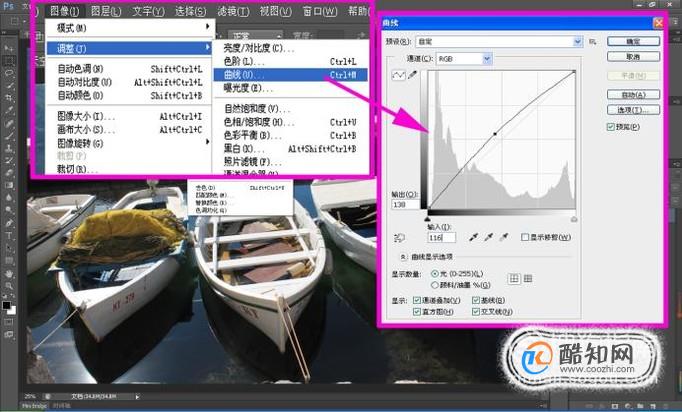Click the zoom percentage field in status bar
682x412 pixels.
pyautogui.click(x=30, y=396)
